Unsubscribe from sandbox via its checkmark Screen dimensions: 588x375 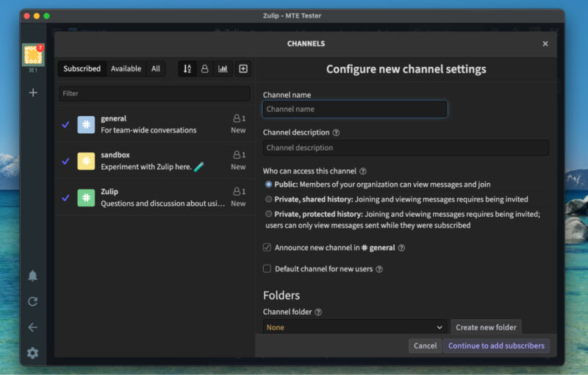pos(65,161)
